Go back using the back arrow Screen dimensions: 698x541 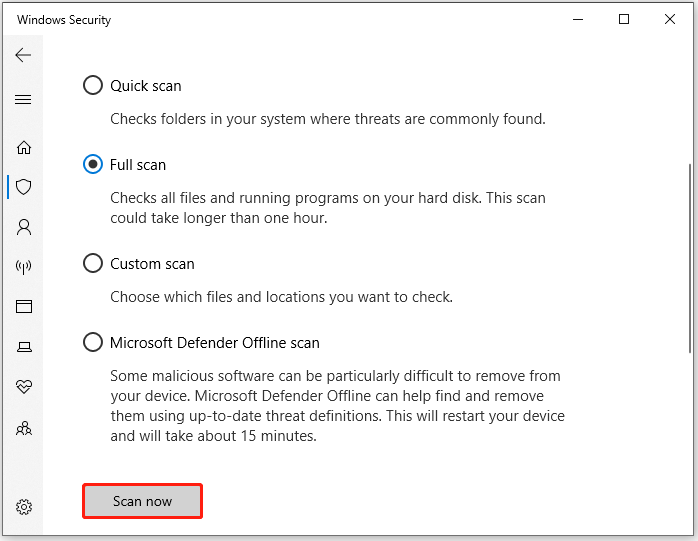point(23,55)
